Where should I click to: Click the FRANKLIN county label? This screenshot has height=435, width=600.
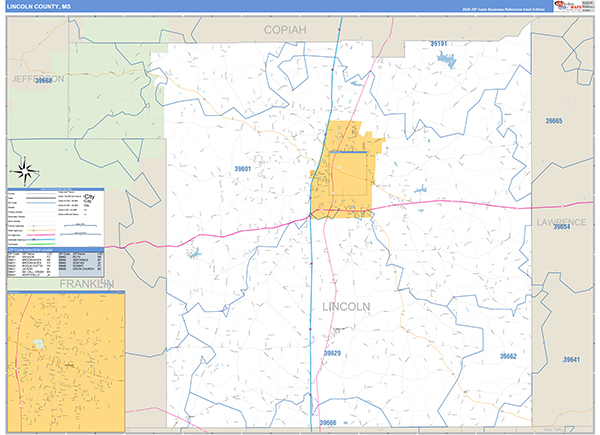pos(87,283)
